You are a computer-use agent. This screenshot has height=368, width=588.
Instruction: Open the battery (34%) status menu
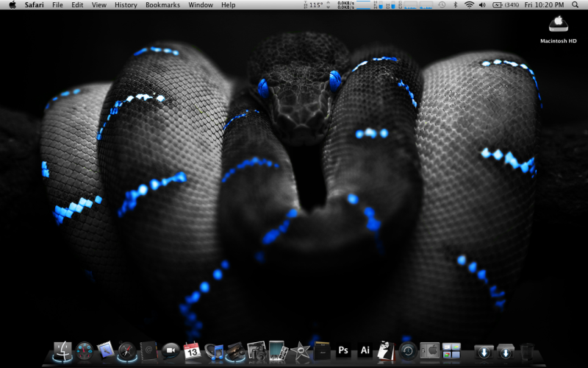[506, 5]
